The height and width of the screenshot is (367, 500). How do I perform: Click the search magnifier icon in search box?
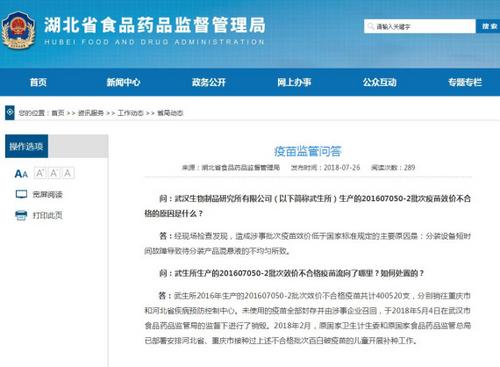[370, 26]
